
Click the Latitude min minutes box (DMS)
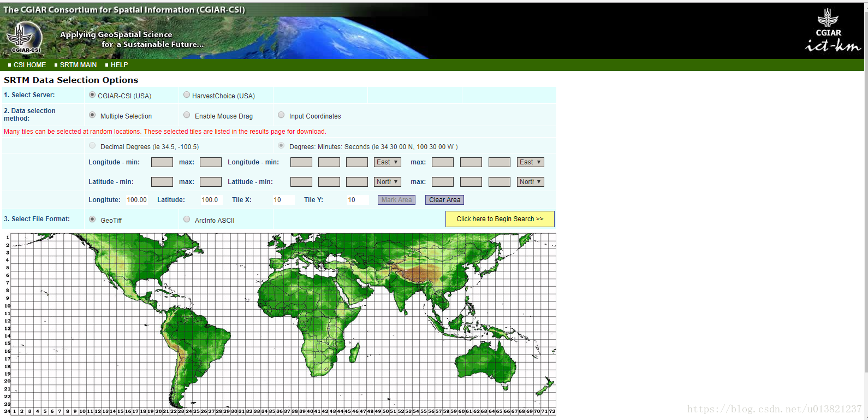point(329,182)
